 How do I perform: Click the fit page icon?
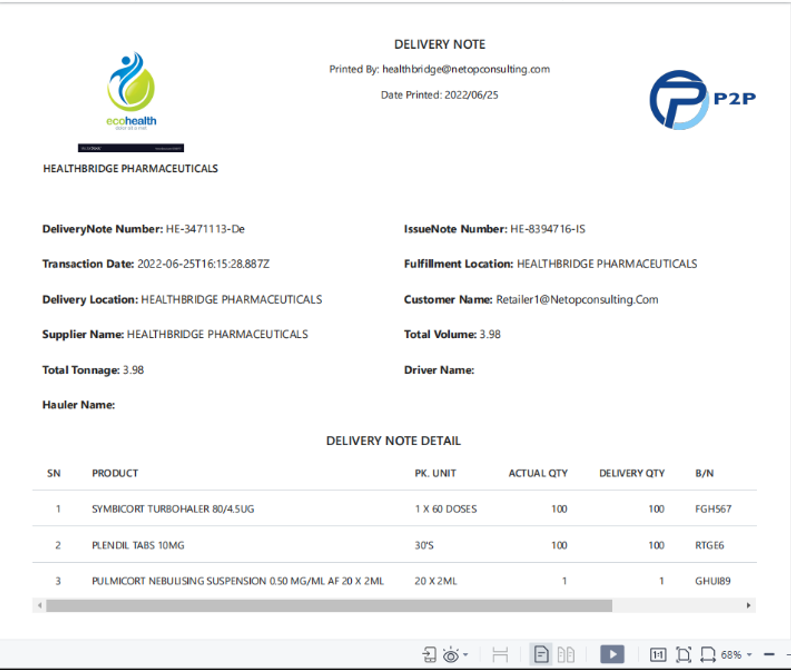(683, 655)
